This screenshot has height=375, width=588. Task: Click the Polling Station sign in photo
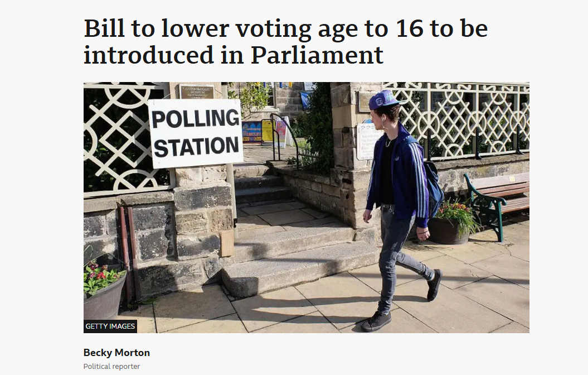point(196,133)
